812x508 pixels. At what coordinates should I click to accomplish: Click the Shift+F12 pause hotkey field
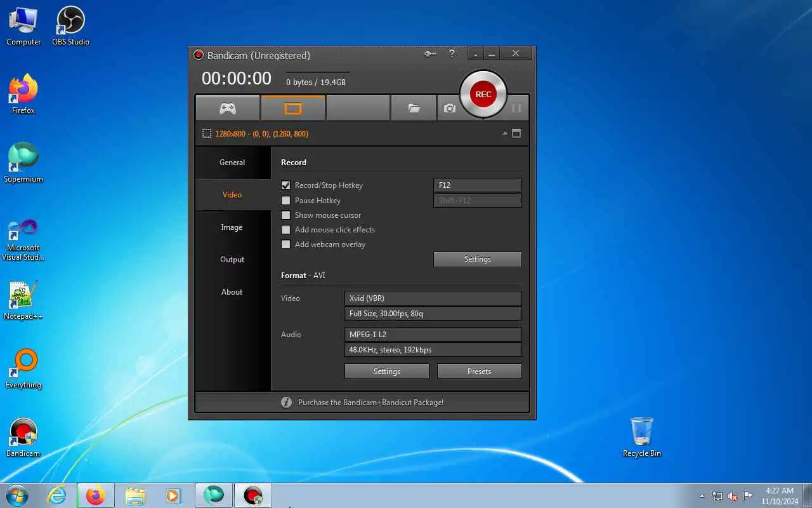(478, 201)
